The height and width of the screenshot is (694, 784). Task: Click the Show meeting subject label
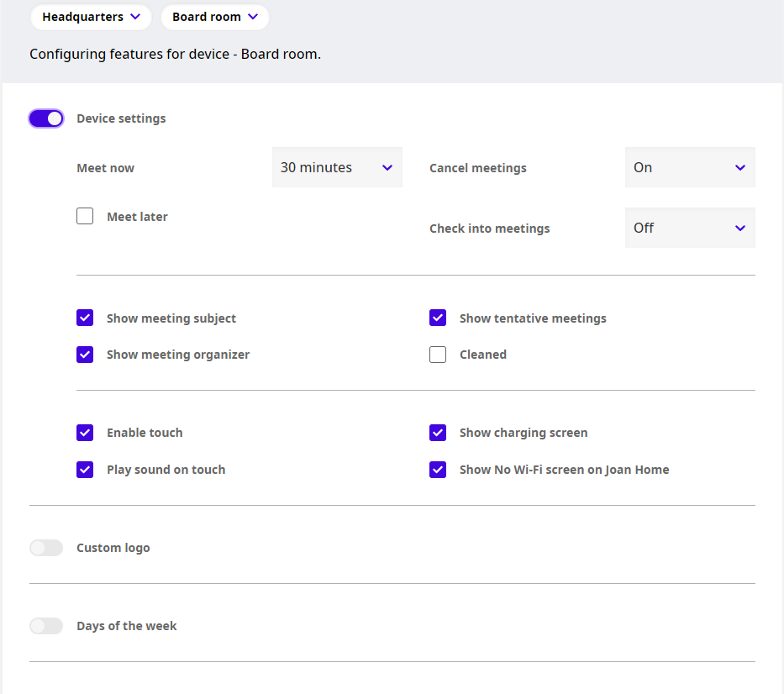(171, 318)
